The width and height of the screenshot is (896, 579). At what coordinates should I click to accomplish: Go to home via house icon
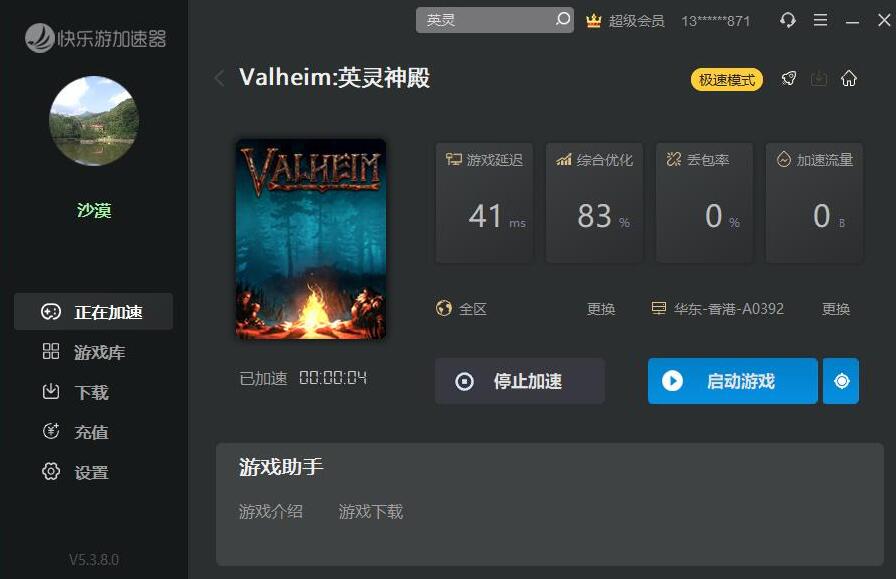[x=849, y=78]
